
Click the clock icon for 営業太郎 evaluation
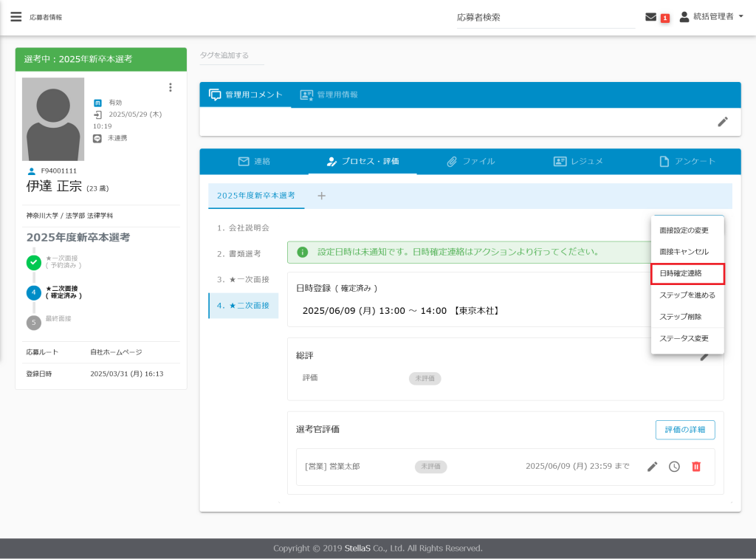pyautogui.click(x=674, y=467)
